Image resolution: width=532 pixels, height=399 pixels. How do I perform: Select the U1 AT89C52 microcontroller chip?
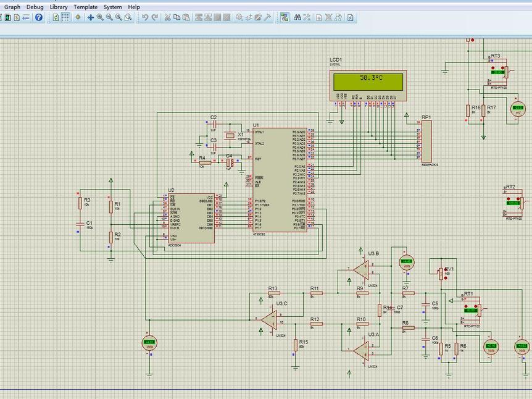click(280, 180)
